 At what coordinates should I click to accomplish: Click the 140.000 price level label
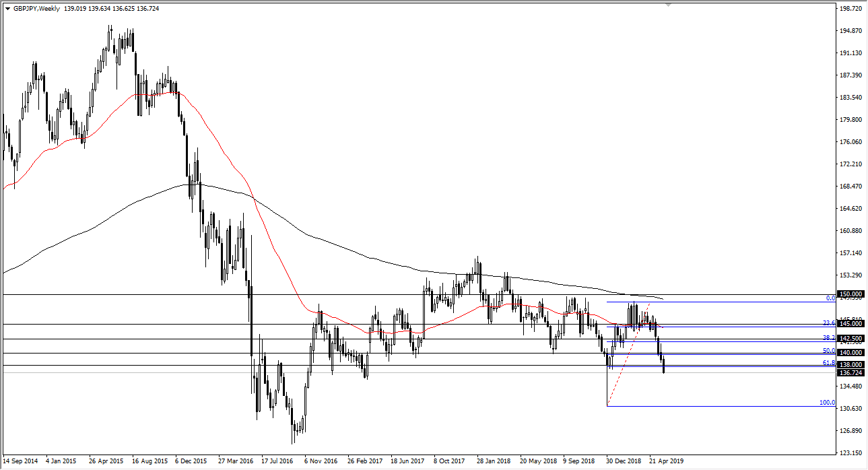coord(851,353)
